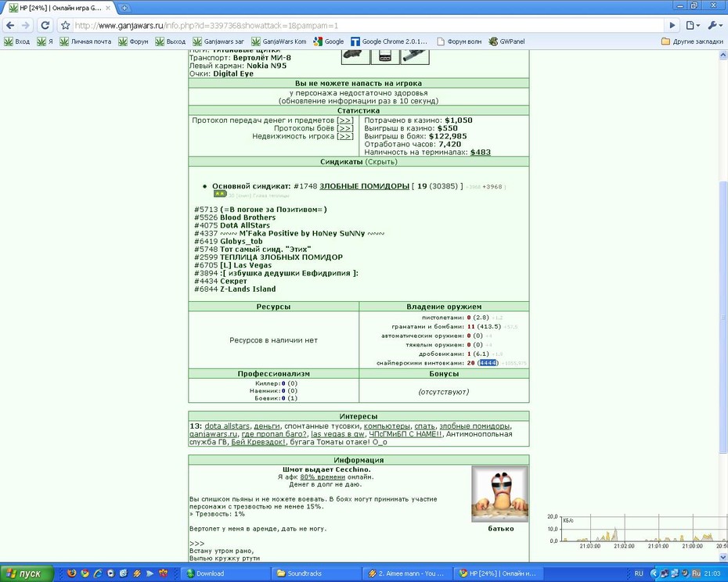Open the Форум bookmark
This screenshot has height=582, width=728.
point(133,41)
